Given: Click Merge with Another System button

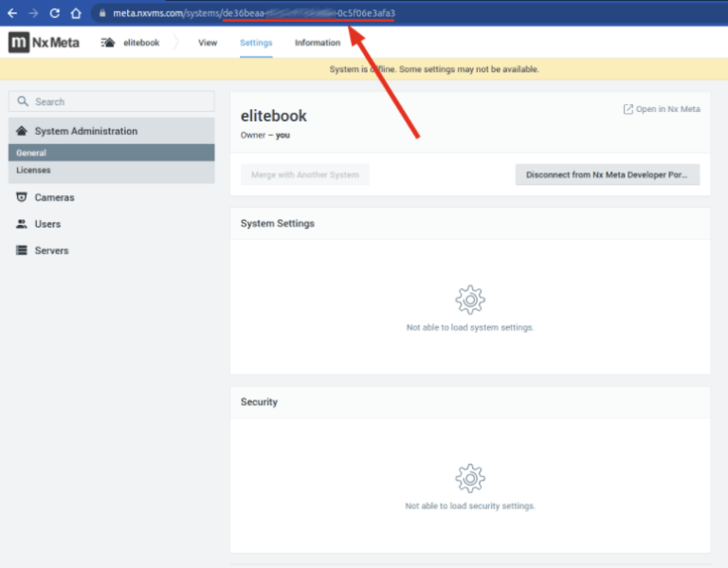Looking at the screenshot, I should 305,174.
